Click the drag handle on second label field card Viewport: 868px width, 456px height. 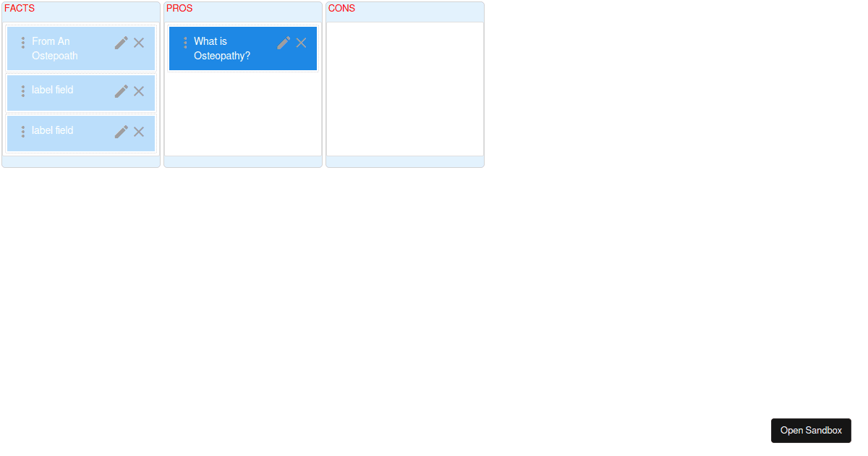(22, 132)
